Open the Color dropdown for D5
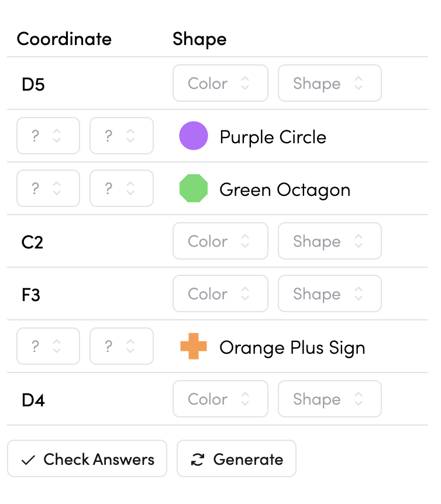This screenshot has width=441, height=504. pyautogui.click(x=220, y=84)
